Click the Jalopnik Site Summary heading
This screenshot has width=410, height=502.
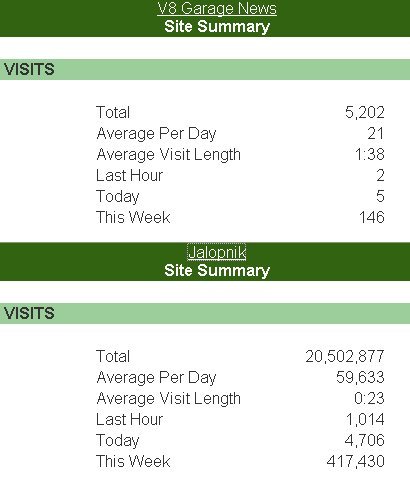pos(217,270)
